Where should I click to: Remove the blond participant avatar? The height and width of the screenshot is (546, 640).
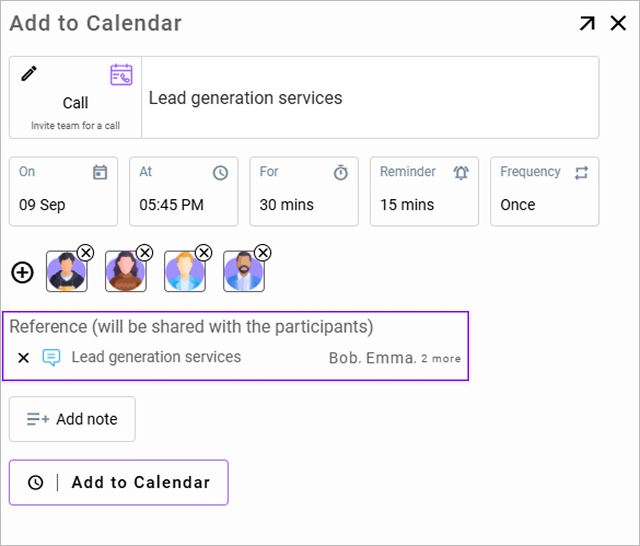click(204, 253)
